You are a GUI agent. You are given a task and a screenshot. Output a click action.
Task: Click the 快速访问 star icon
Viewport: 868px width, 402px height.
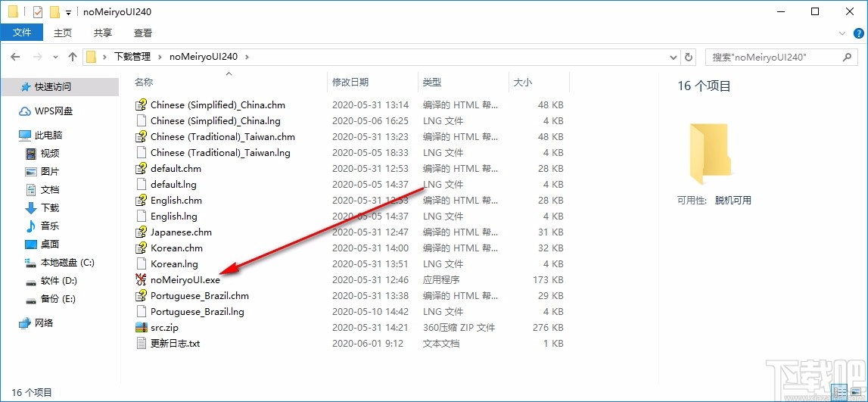(x=25, y=87)
